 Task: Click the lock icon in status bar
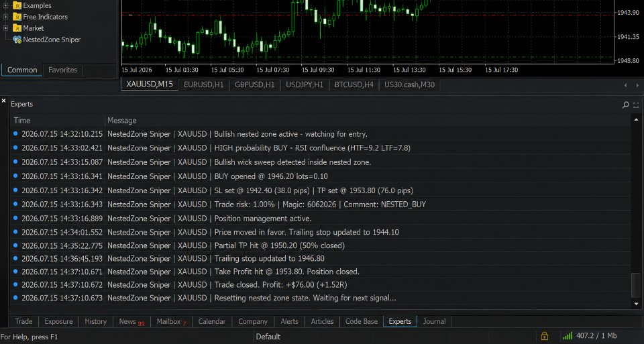(544, 336)
